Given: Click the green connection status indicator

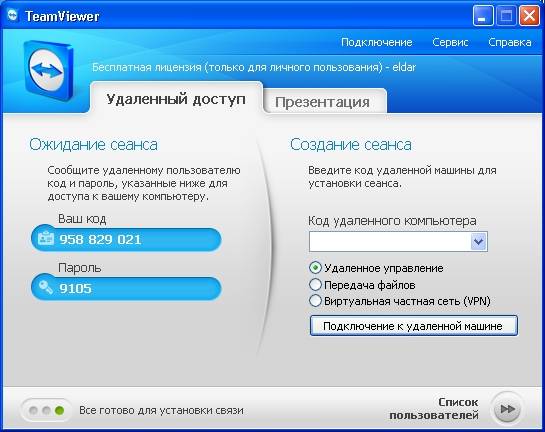Looking at the screenshot, I should [x=59, y=410].
